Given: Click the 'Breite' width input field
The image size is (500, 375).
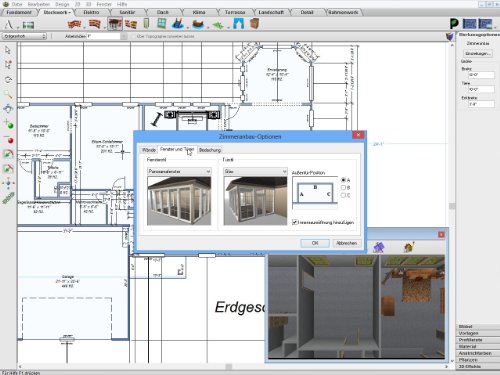Looking at the screenshot, I should (x=481, y=75).
